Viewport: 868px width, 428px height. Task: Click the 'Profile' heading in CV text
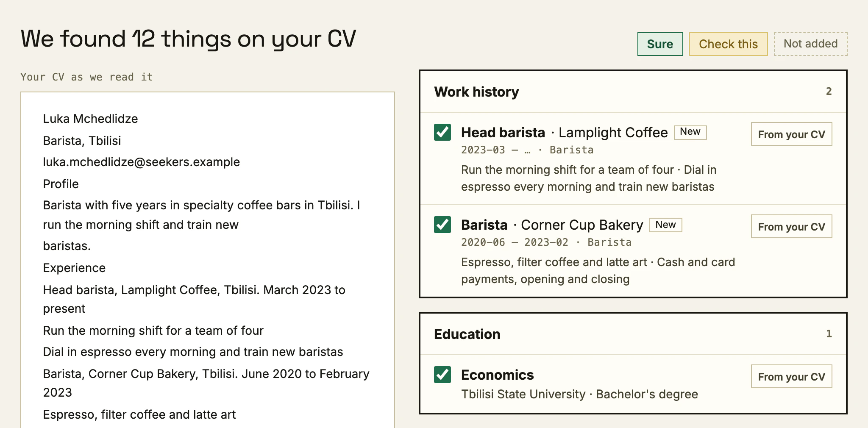point(61,184)
